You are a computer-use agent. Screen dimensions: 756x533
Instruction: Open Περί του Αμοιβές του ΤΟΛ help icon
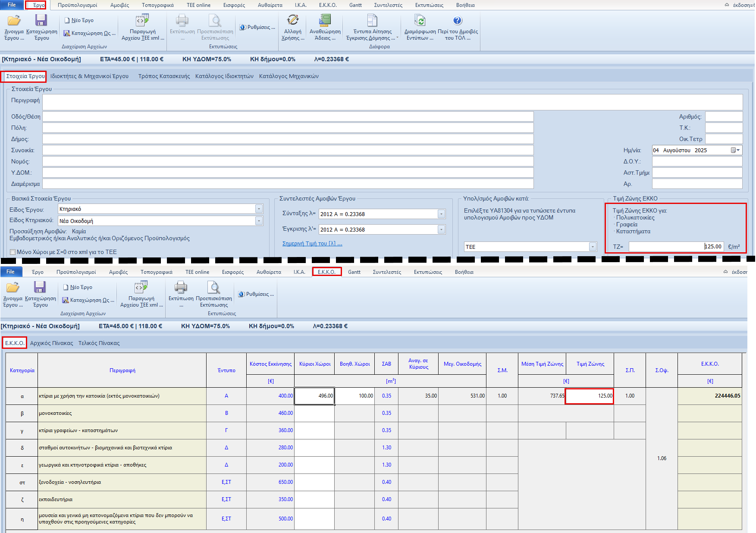(x=458, y=21)
